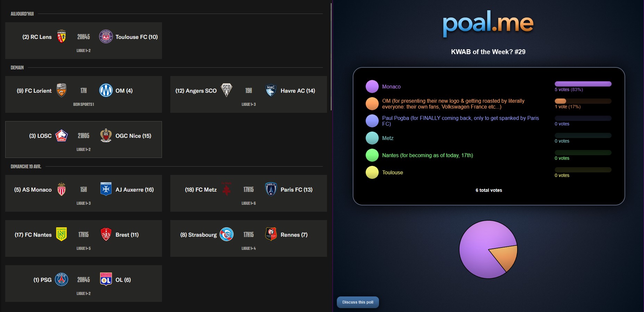644x312 pixels.
Task: Vote for the OM new logo option
Action: (x=453, y=104)
